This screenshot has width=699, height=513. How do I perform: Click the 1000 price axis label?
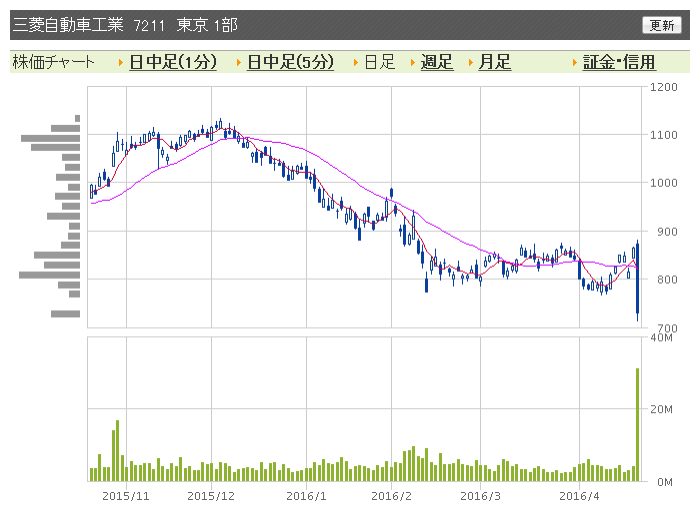(x=663, y=183)
